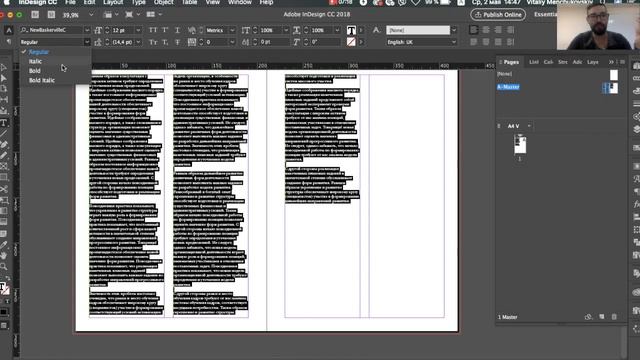Click the text stroke None swatch
This screenshot has width=640, height=360.
[x=351, y=42]
